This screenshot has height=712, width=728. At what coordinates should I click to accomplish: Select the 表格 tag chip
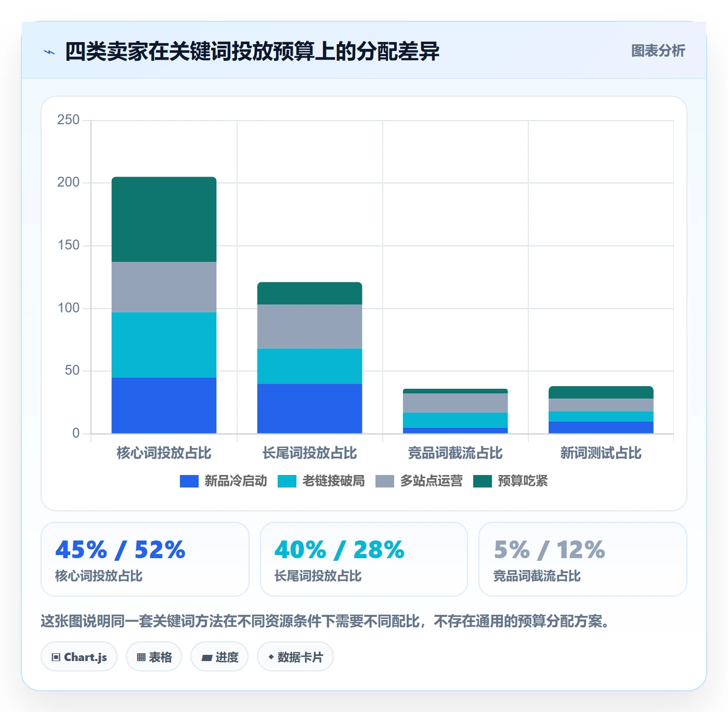(x=154, y=657)
